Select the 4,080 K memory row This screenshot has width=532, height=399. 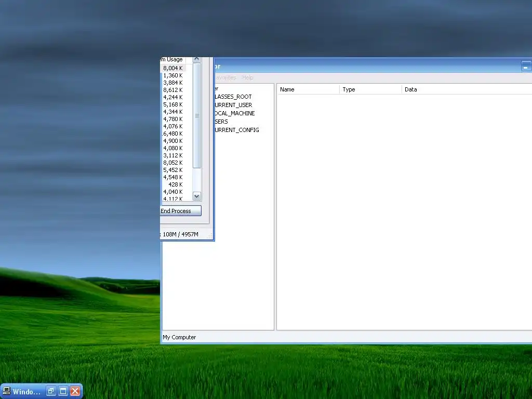pyautogui.click(x=173, y=148)
